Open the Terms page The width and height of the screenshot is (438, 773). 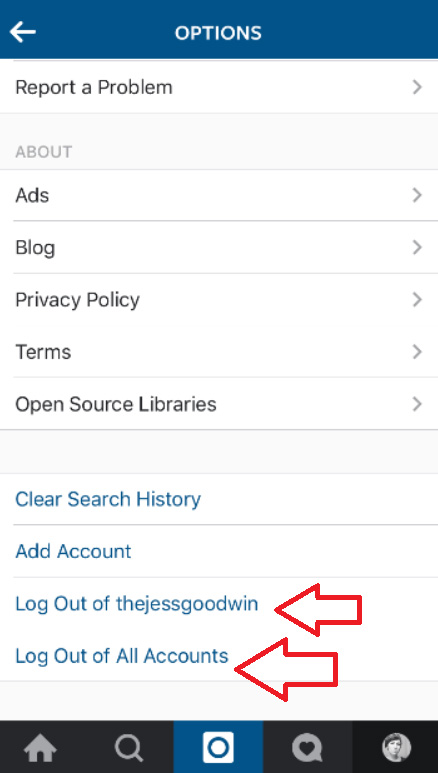219,352
